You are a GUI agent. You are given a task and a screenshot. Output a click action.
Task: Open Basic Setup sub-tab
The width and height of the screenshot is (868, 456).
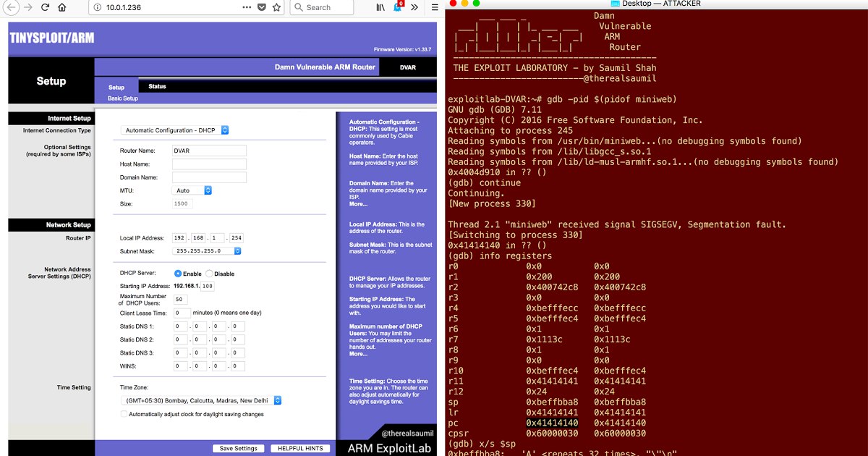point(123,98)
